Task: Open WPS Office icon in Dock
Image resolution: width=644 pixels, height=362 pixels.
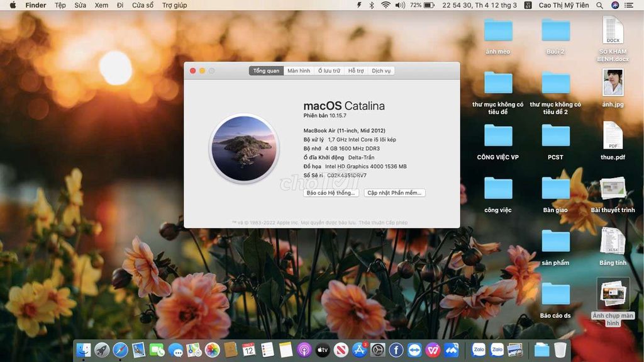Action: (x=433, y=350)
